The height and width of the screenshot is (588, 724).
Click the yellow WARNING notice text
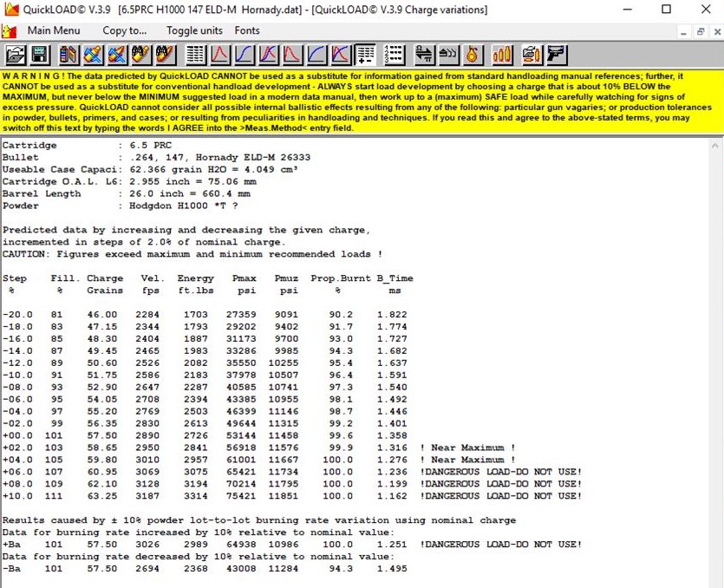click(357, 102)
